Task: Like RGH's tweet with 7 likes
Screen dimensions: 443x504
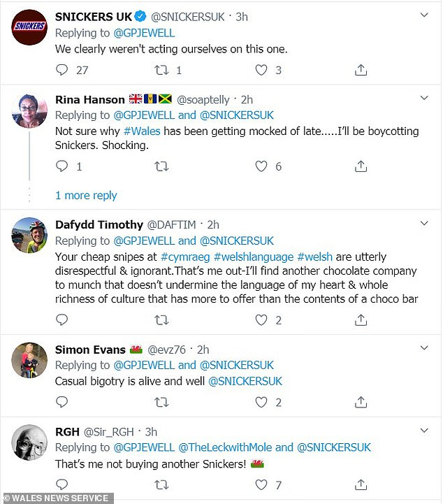Action: pyautogui.click(x=261, y=484)
